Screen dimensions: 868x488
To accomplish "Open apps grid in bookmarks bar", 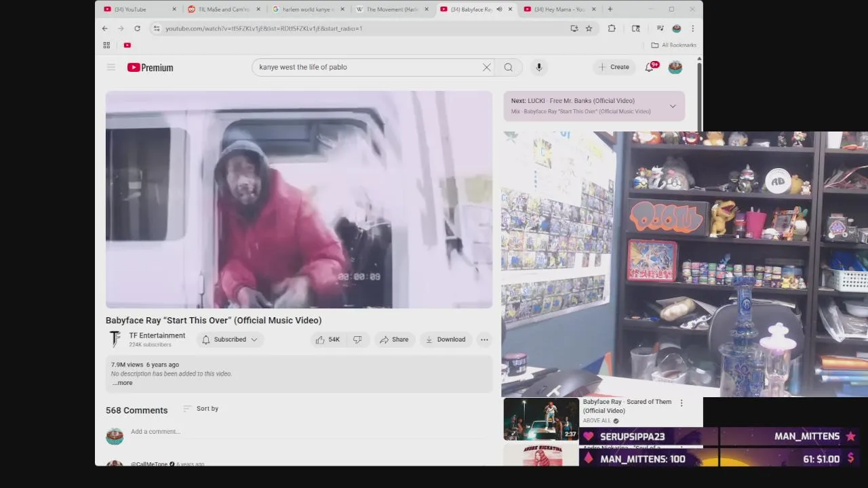I will click(106, 45).
